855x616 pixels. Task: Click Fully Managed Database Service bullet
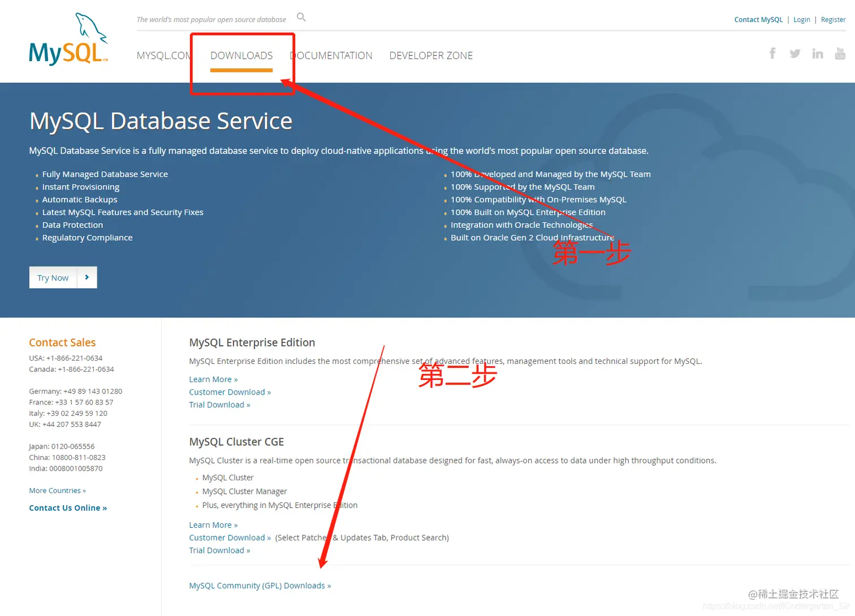pyautogui.click(x=105, y=174)
